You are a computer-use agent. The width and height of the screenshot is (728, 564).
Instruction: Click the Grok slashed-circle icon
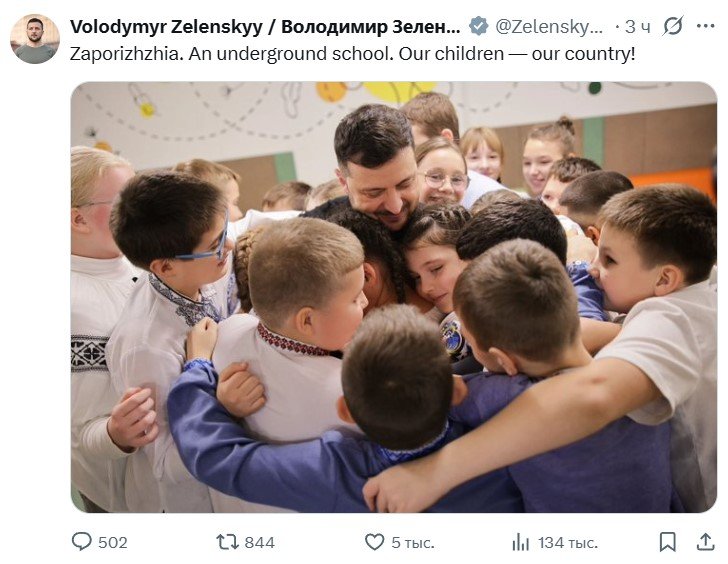coord(673,26)
